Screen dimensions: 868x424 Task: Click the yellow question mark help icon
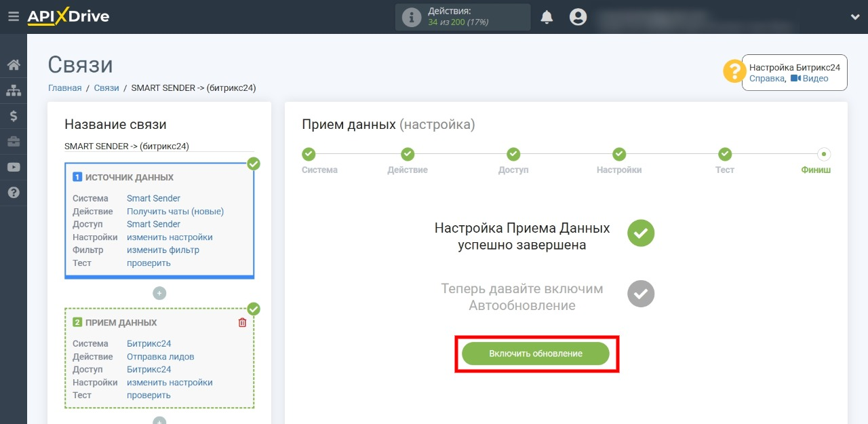click(x=734, y=71)
